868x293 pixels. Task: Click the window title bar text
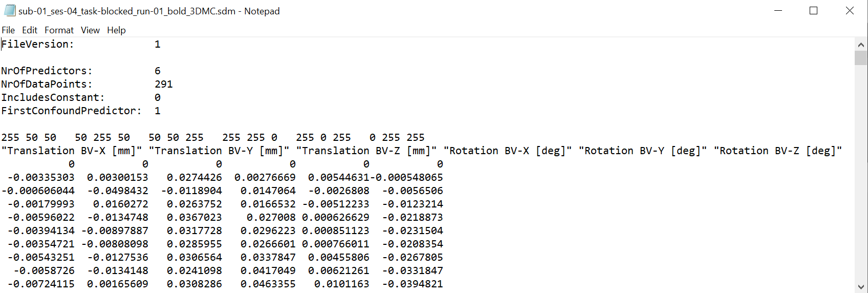tap(149, 11)
